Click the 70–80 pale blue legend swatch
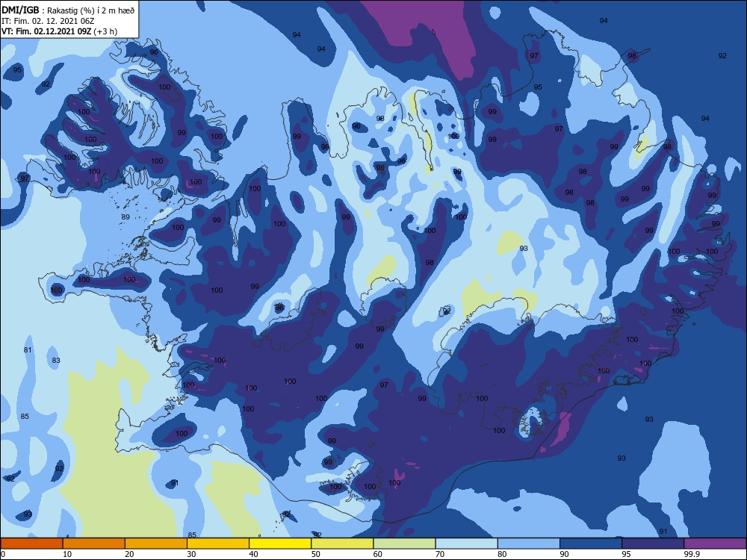 (466, 544)
